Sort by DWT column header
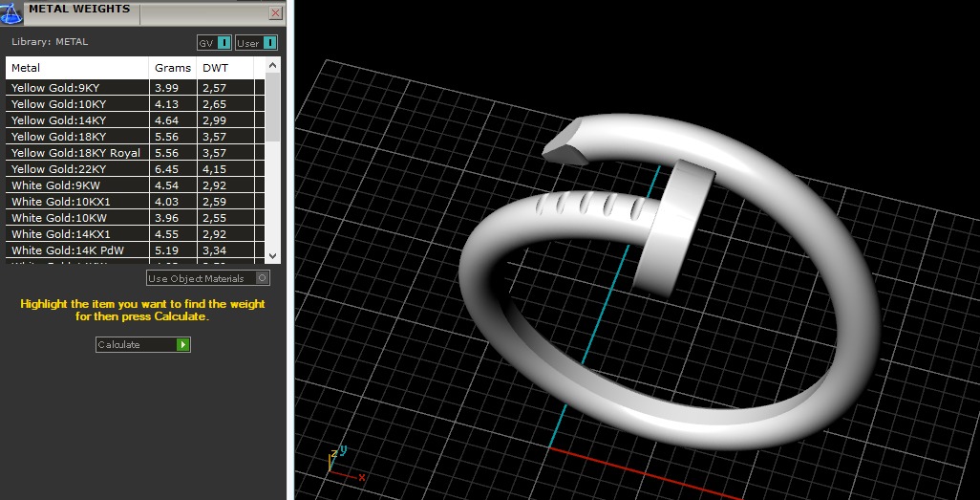The width and height of the screenshot is (980, 500). [x=225, y=68]
